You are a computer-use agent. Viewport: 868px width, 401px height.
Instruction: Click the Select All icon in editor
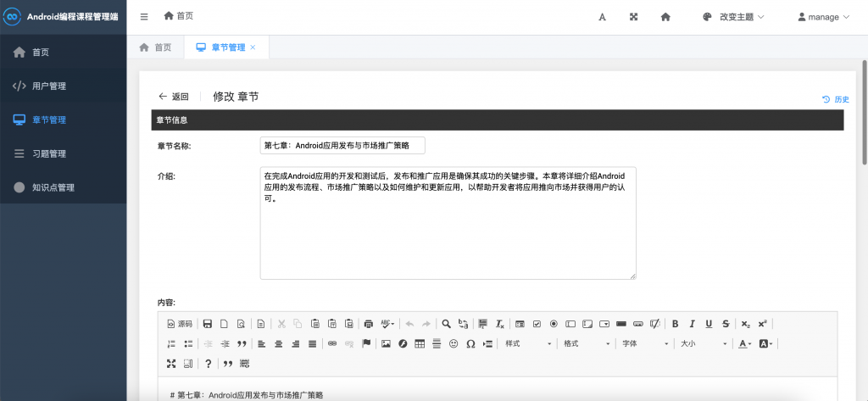(x=482, y=324)
